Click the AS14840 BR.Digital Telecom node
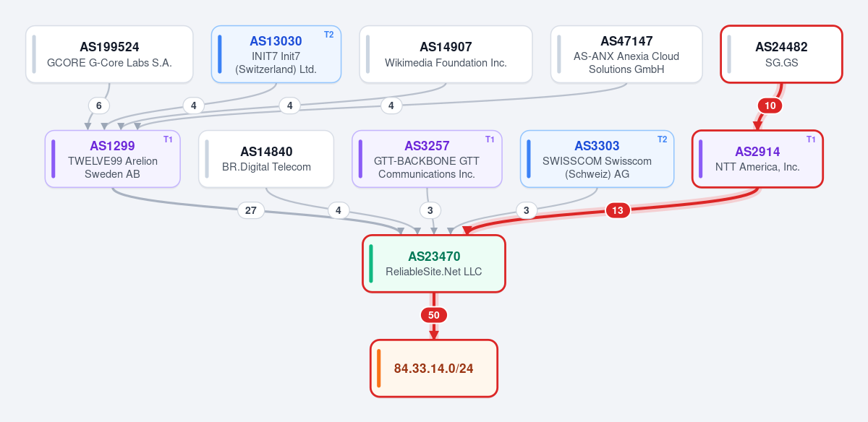868x422 pixels. (266, 159)
